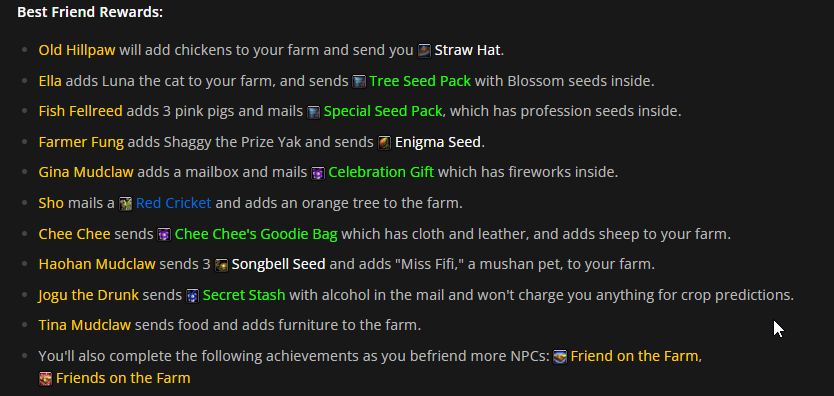Click the Friends on the Farm achievement icon
Image resolution: width=834 pixels, height=396 pixels.
(45, 378)
